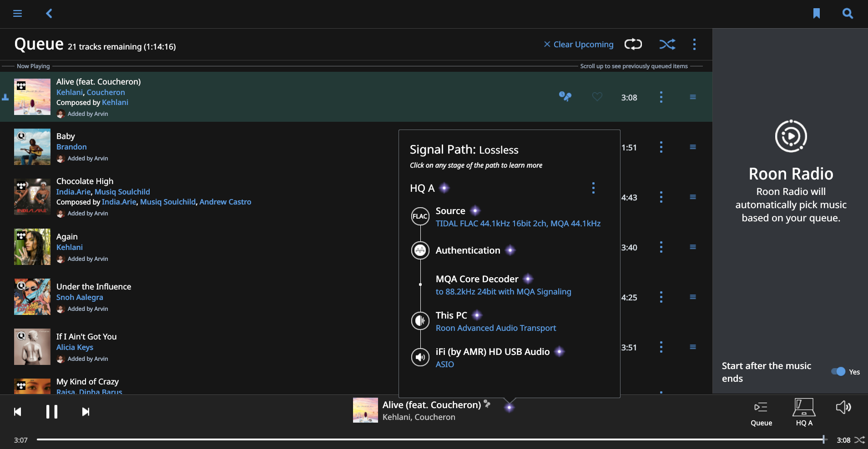Click the Under the Influence album art
868x449 pixels.
(32, 297)
